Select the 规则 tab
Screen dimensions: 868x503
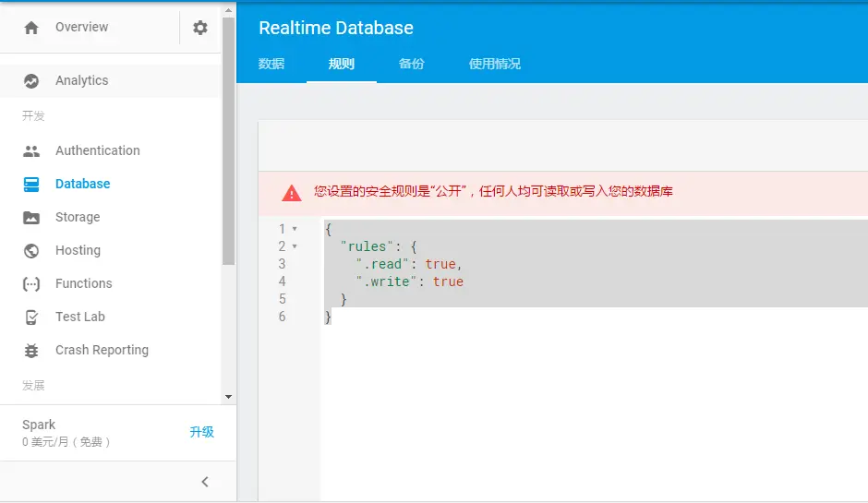tap(342, 64)
